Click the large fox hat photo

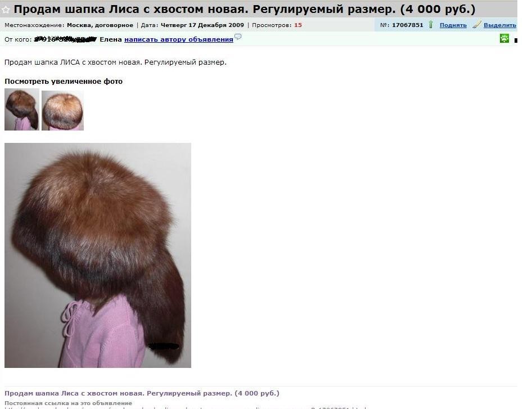click(x=98, y=255)
